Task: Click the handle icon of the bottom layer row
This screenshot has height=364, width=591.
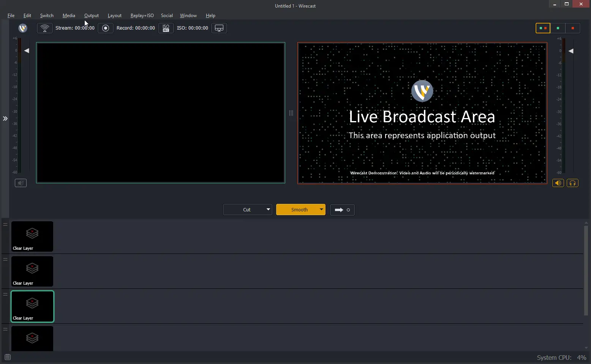Action: pos(5,329)
